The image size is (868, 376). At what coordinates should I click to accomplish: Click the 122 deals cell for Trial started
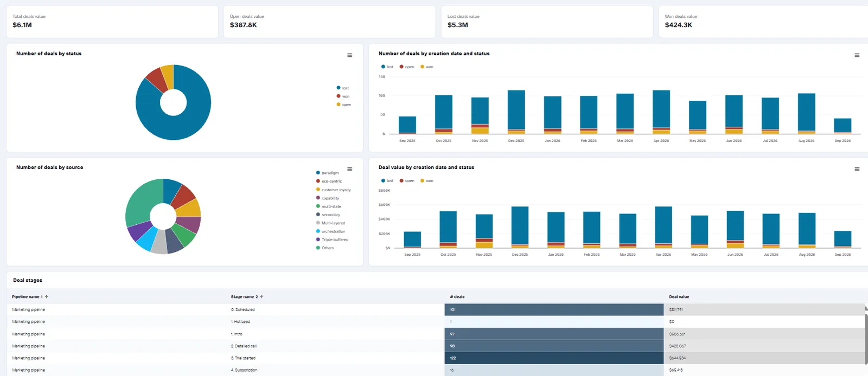point(554,358)
